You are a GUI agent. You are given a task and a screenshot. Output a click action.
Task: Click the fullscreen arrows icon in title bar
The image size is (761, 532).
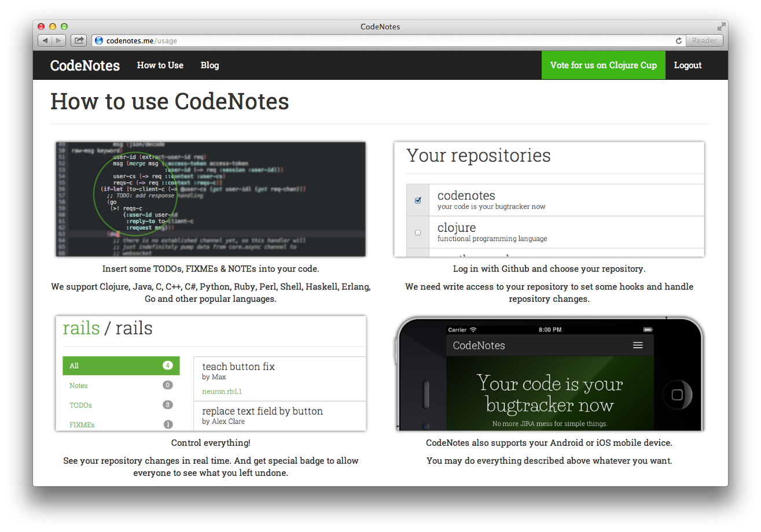721,27
